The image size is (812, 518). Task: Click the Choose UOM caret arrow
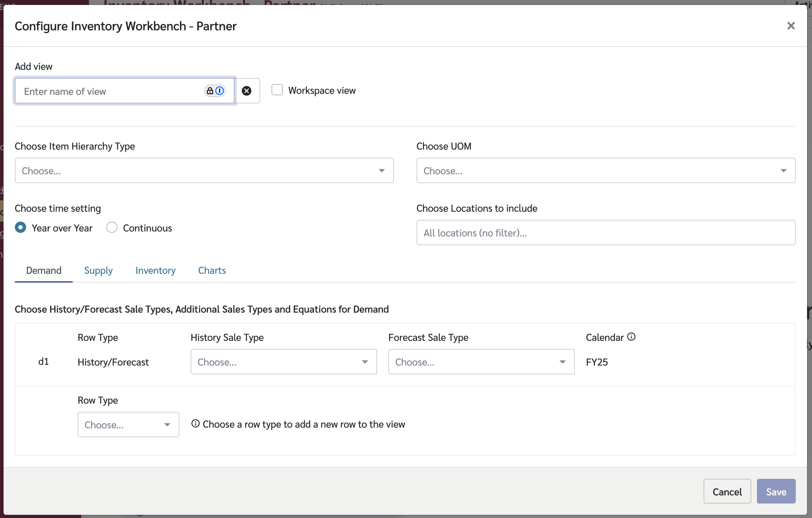coord(783,171)
